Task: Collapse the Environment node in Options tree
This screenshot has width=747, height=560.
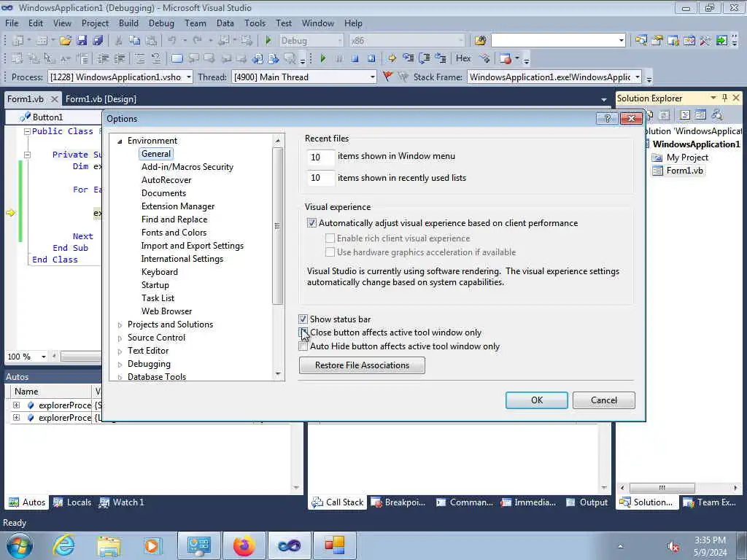Action: (120, 141)
